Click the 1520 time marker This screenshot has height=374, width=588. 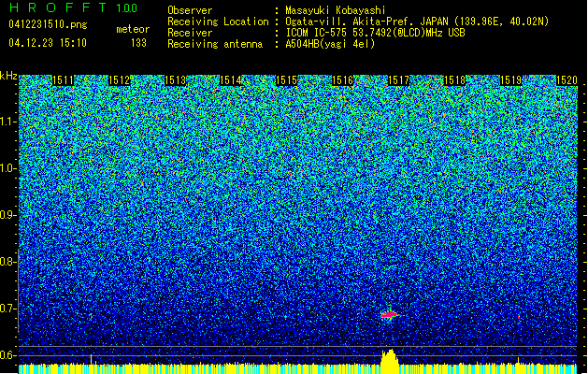(566, 80)
